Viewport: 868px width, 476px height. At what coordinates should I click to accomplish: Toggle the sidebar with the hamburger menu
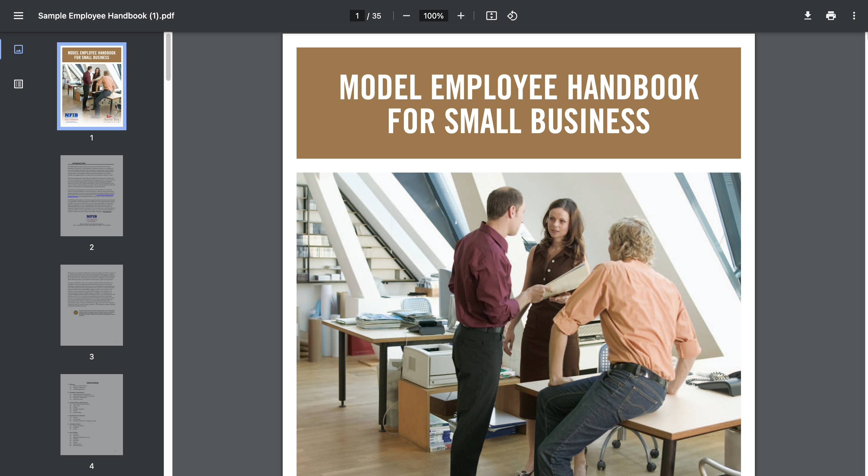[19, 16]
